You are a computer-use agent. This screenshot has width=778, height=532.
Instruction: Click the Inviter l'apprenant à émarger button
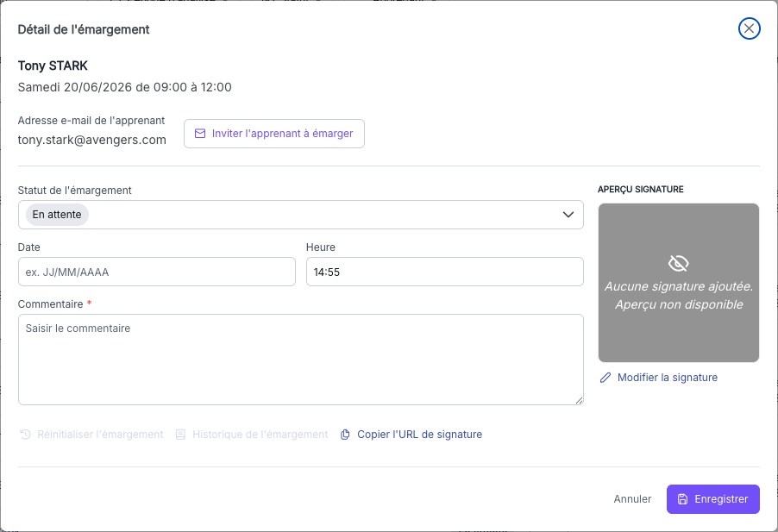(274, 134)
